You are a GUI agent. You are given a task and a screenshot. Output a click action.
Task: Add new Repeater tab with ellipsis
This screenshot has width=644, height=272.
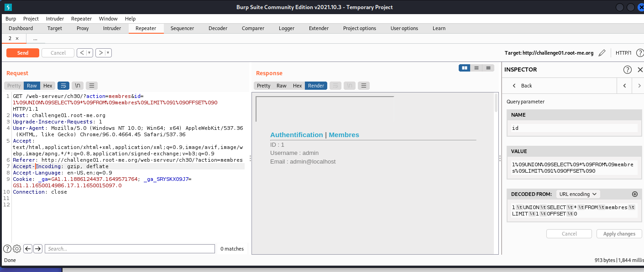click(x=35, y=39)
